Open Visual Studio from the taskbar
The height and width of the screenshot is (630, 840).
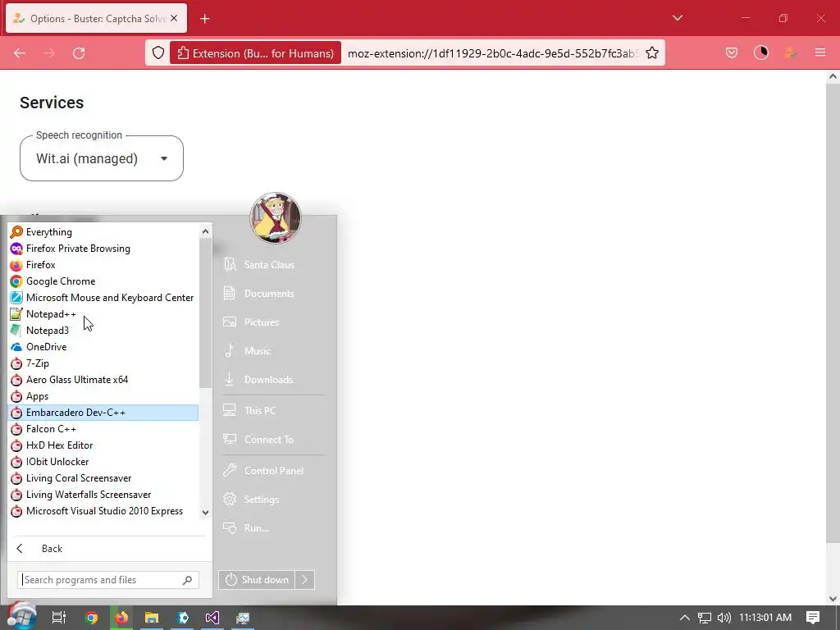coord(212,618)
